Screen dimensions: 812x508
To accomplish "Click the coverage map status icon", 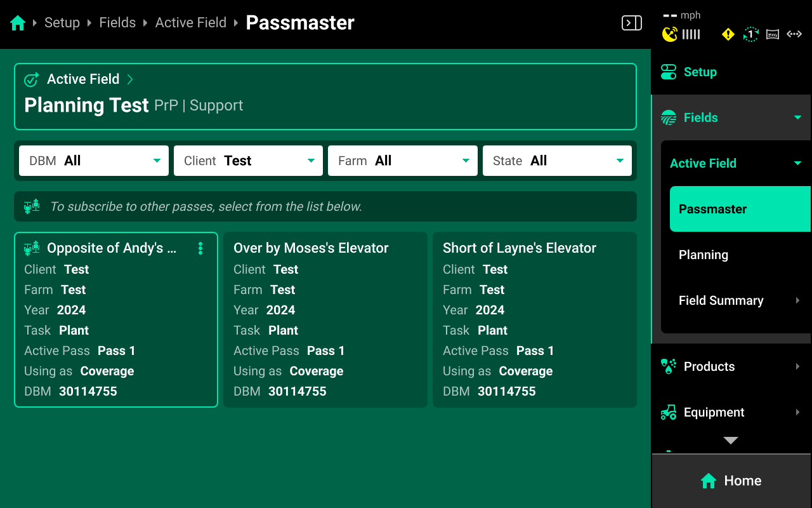I will [773, 34].
